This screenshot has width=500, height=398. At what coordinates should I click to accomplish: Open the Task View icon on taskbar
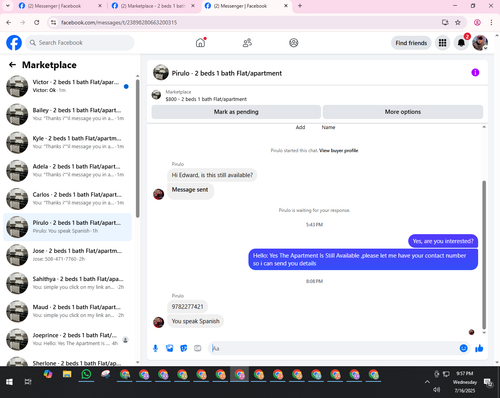coord(28,382)
